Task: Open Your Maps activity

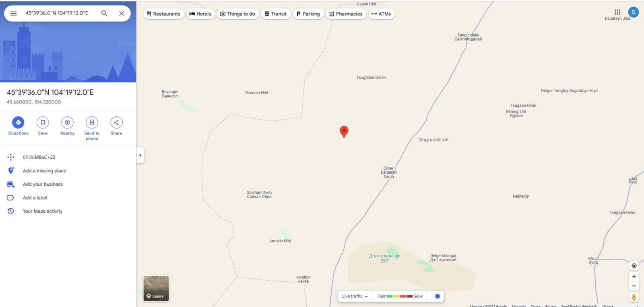Action: click(x=43, y=211)
